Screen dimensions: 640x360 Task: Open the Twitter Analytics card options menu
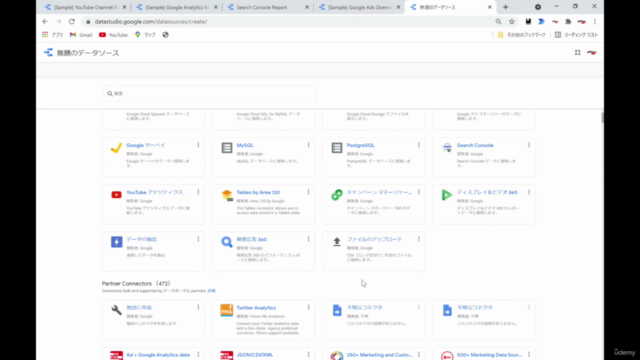[309, 307]
